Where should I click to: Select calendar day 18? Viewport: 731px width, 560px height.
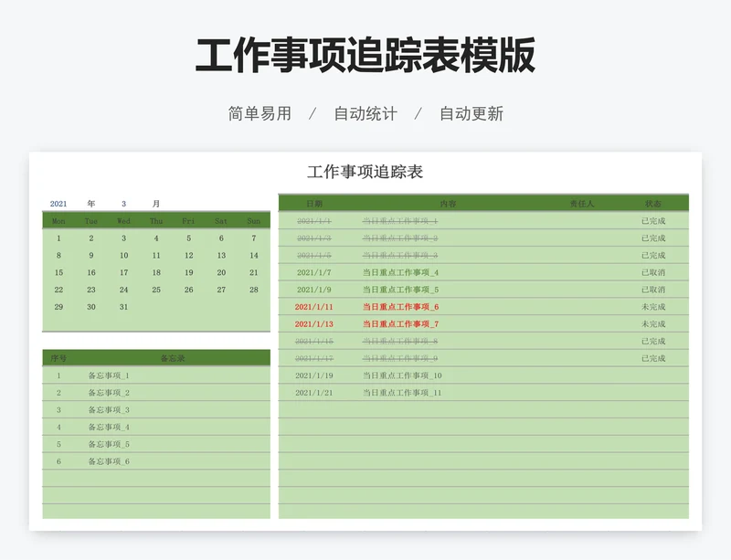156,273
